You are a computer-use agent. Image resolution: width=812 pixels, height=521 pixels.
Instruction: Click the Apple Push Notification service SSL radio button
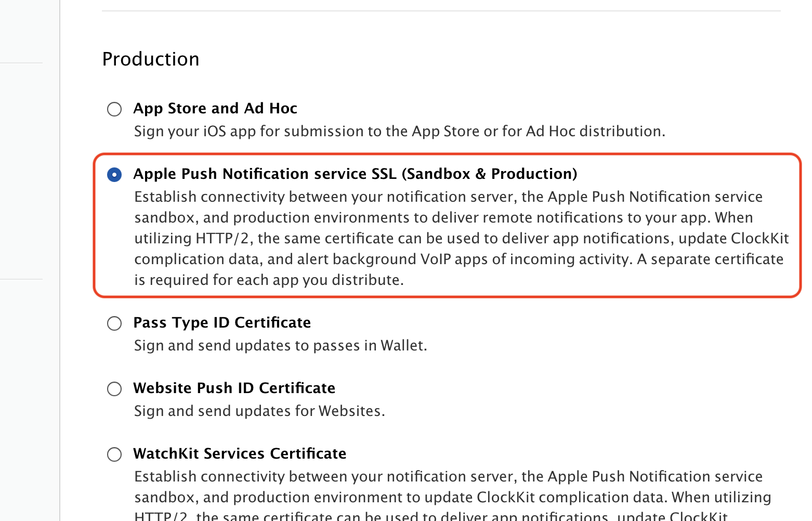114,175
